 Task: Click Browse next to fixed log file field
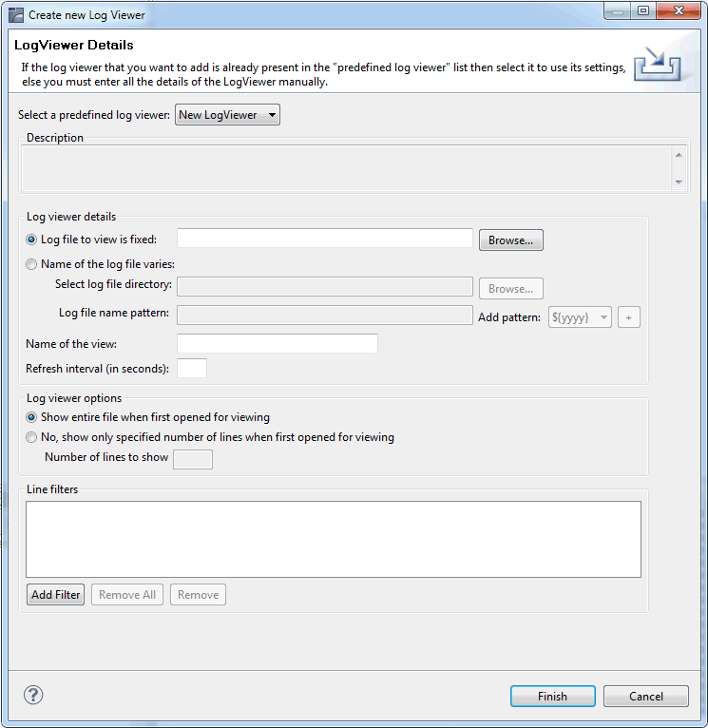(510, 240)
